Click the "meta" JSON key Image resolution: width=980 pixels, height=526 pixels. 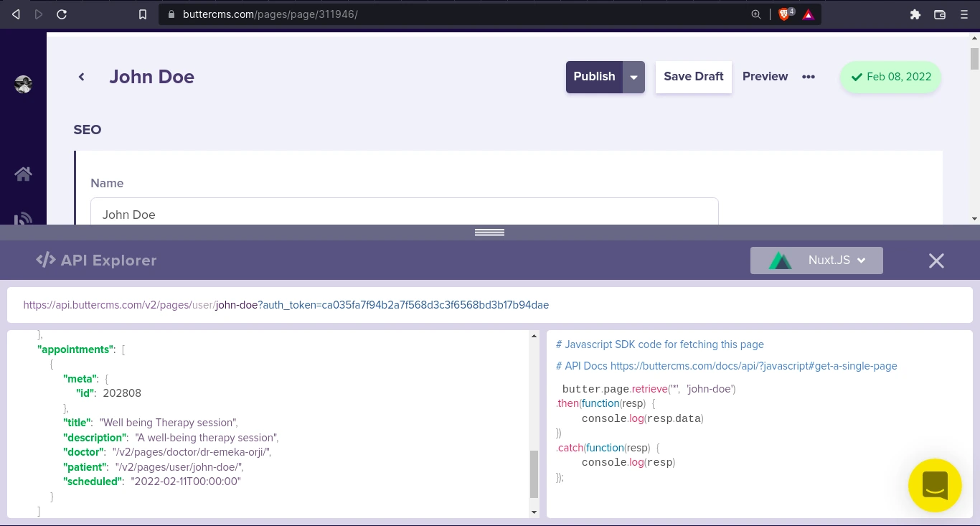click(x=80, y=379)
